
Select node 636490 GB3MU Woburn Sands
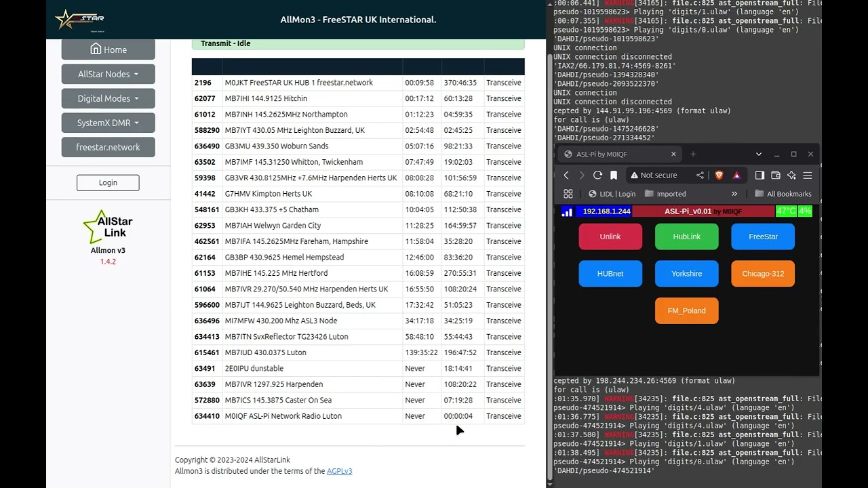point(358,146)
